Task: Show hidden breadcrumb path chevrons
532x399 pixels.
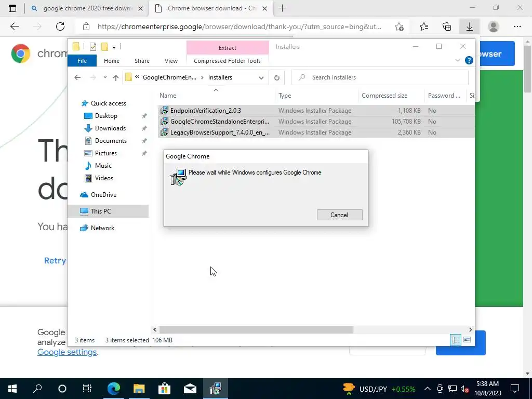Action: (137, 77)
